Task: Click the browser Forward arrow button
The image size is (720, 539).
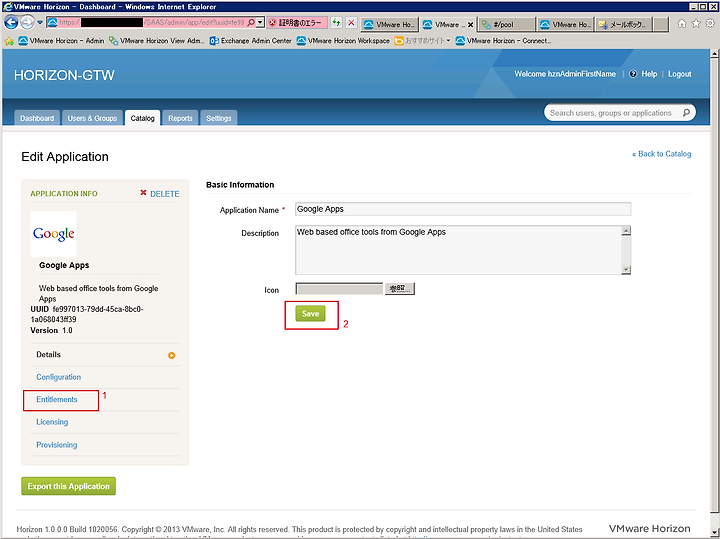Action: point(28,22)
